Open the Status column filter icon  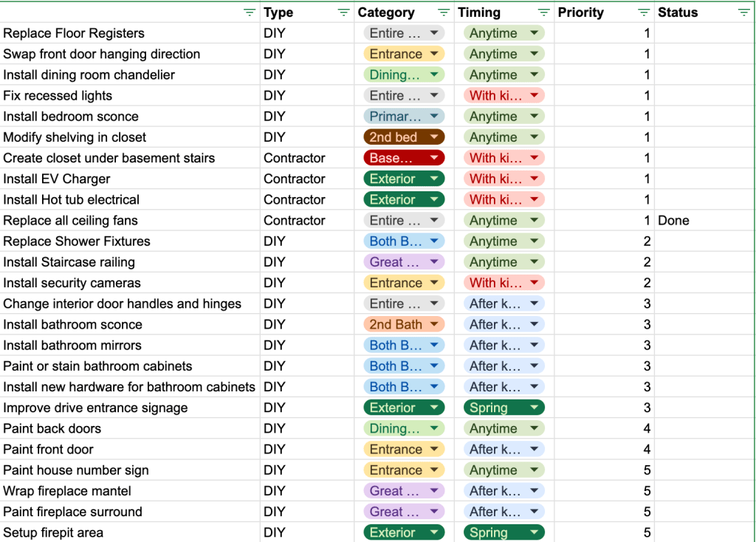(x=743, y=13)
